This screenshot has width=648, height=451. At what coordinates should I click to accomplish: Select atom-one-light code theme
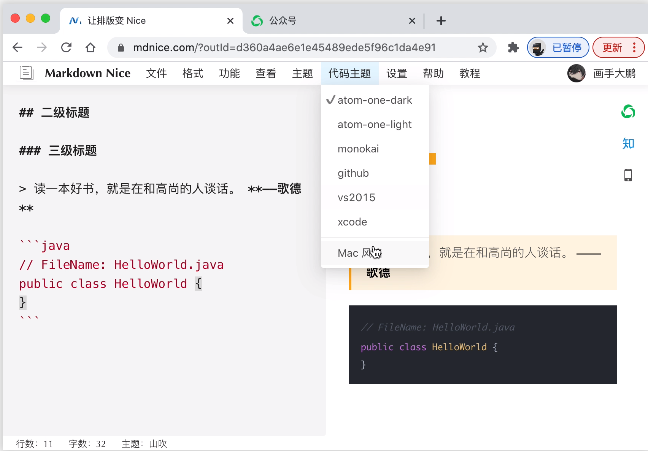pyautogui.click(x=375, y=124)
